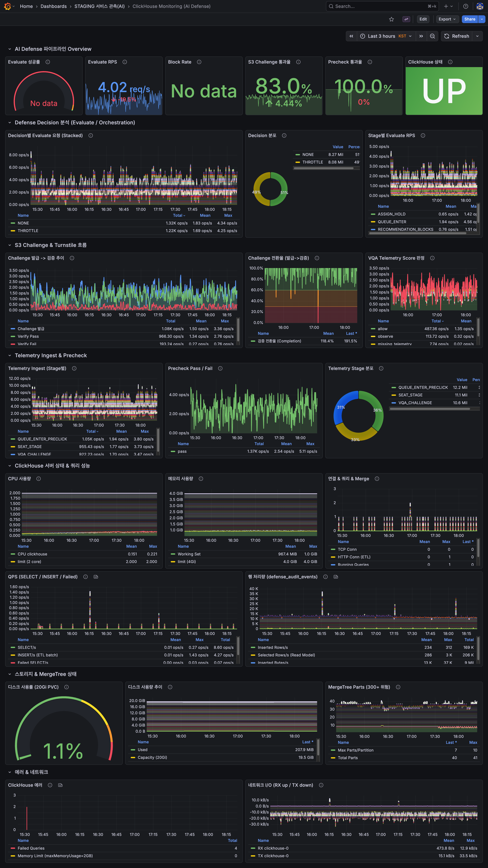Go to Home breadcrumb

coord(26,6)
